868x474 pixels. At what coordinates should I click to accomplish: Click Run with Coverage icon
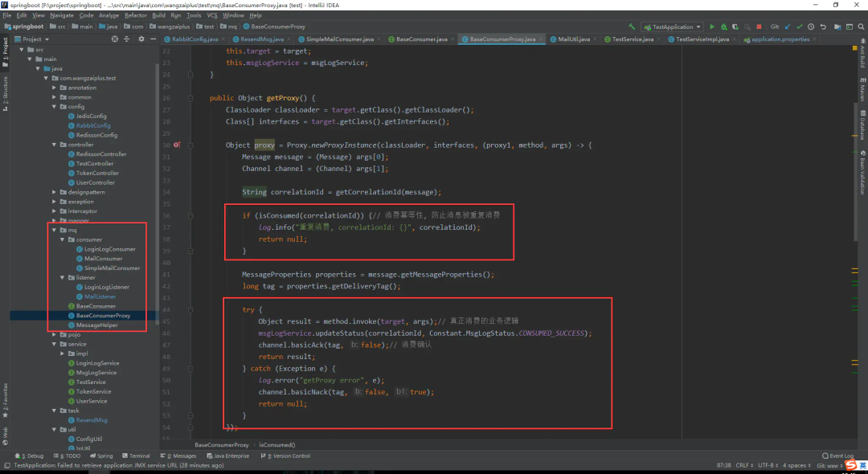click(x=735, y=27)
